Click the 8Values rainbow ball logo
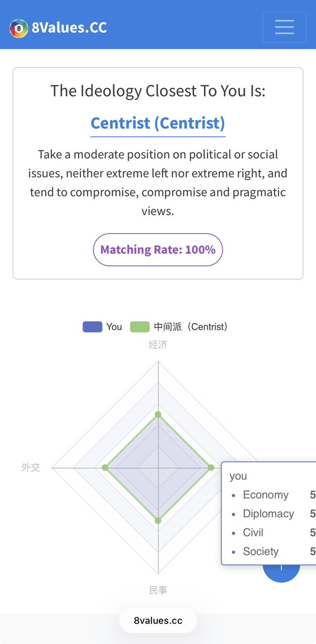Image resolution: width=316 pixels, height=644 pixels. coord(18,28)
